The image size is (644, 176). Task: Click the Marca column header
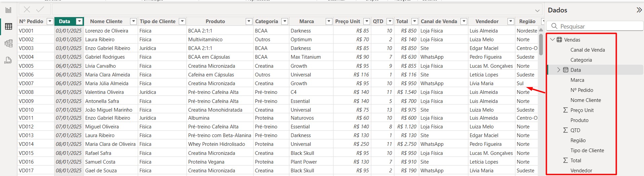[307, 21]
